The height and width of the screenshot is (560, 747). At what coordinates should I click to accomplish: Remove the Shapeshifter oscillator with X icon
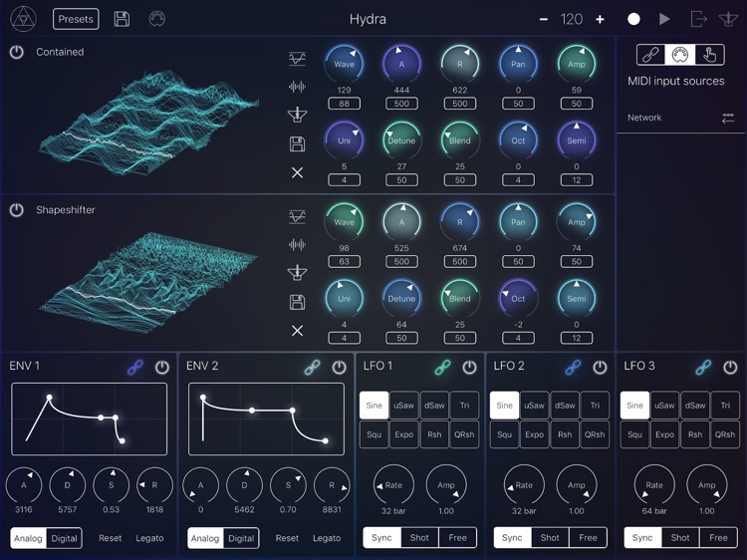[297, 331]
